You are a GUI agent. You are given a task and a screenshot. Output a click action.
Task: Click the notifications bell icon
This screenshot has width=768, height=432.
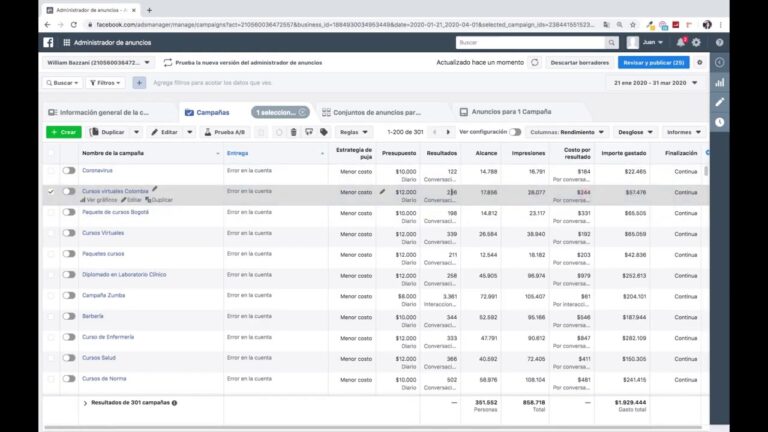coord(681,43)
